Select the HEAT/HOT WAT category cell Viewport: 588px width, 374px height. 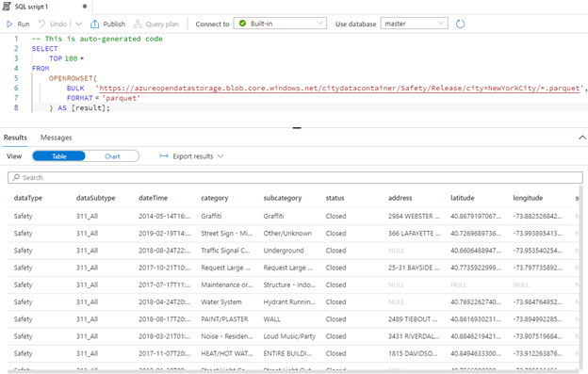[227, 354]
